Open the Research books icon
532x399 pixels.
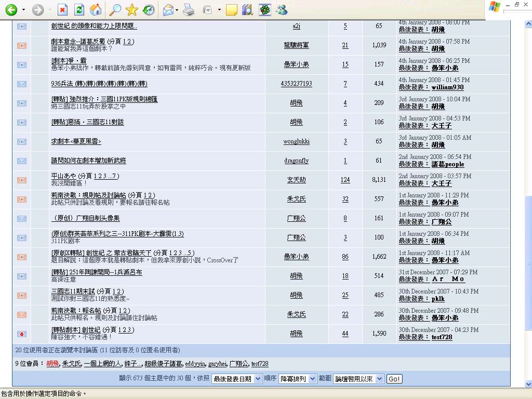pos(248,10)
